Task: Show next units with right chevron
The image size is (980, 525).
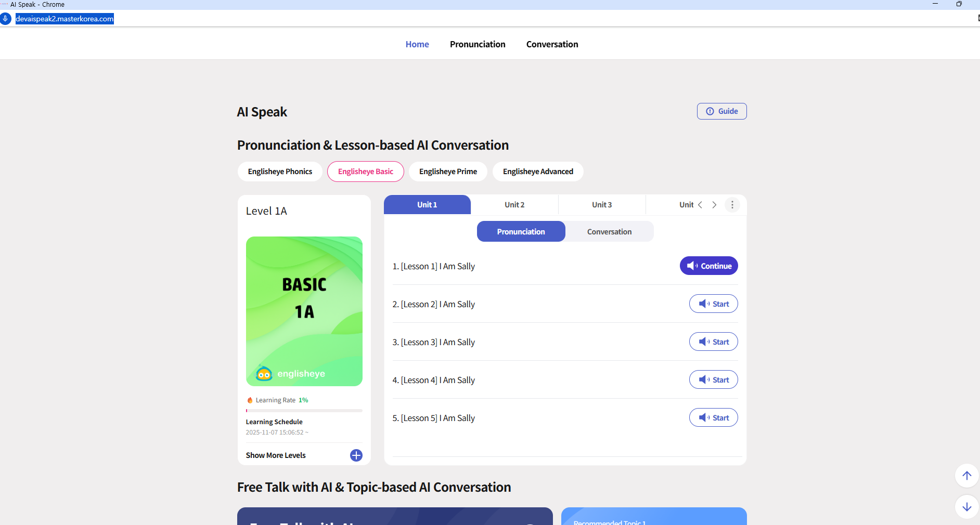Action: [x=714, y=205]
